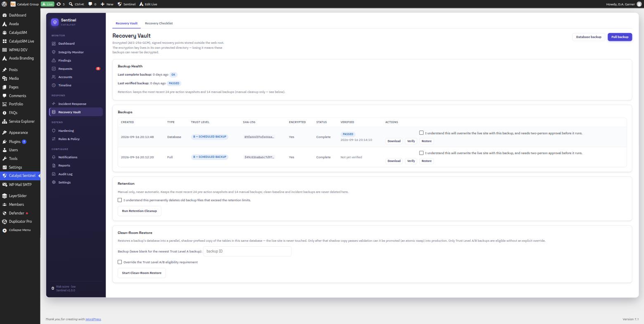The height and width of the screenshot is (324, 644).
Task: Click Run Retention Cleanup button
Action: pyautogui.click(x=140, y=211)
